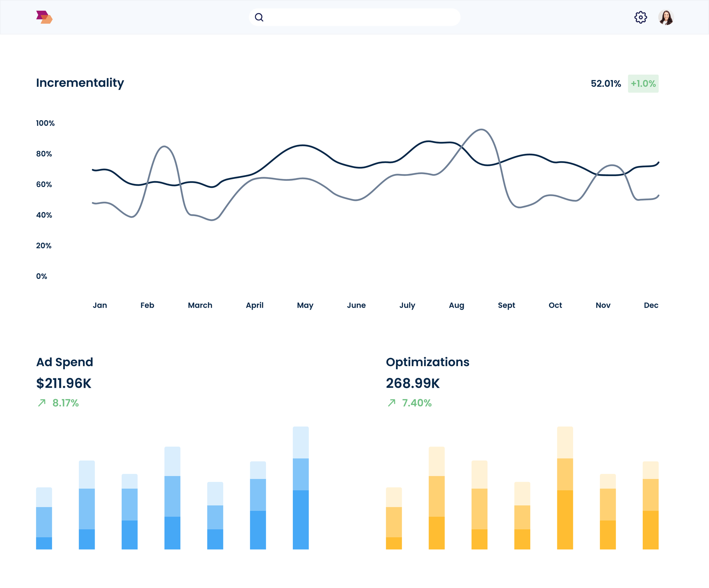This screenshot has height=588, width=709.
Task: Select the June axis label
Action: [x=356, y=305]
